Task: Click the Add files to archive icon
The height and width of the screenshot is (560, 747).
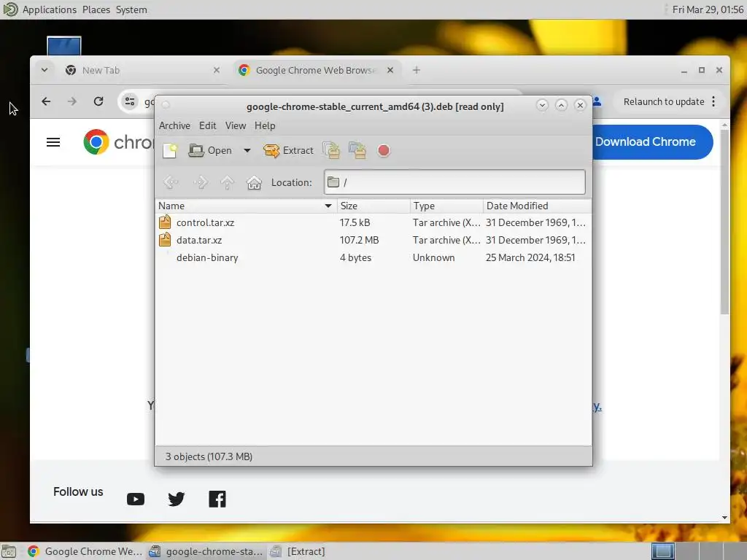Action: (331, 150)
